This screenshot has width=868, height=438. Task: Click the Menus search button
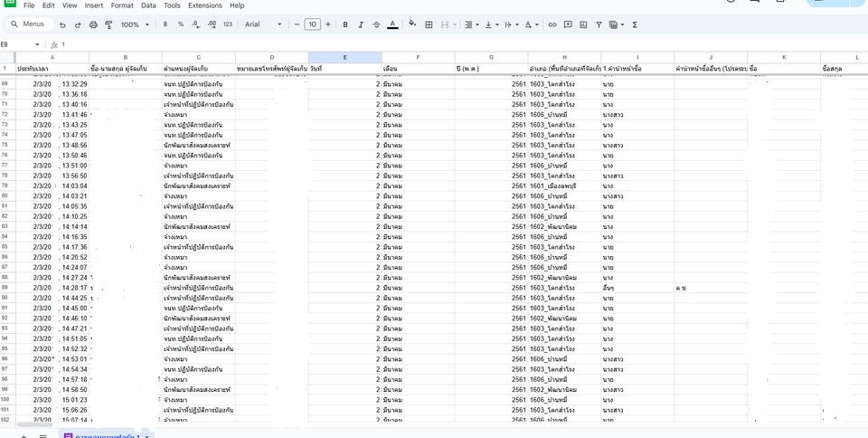pyautogui.click(x=27, y=25)
